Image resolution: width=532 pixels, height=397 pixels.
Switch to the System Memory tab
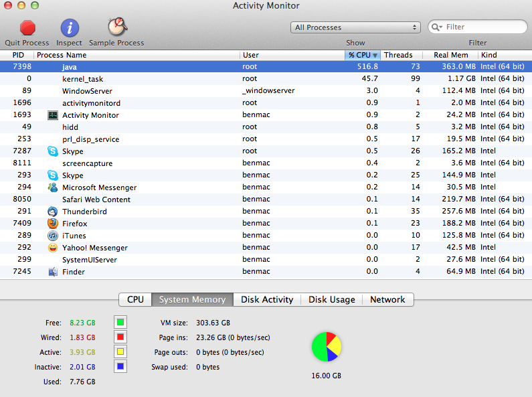(x=192, y=300)
